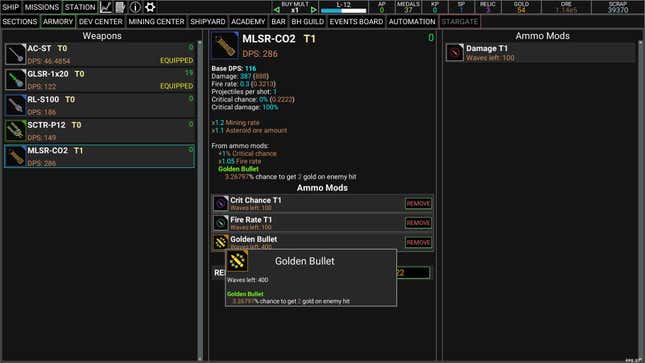Viewport: 645px width, 363px height.
Task: Switch to the Dev Center tab
Action: pyautogui.click(x=100, y=21)
